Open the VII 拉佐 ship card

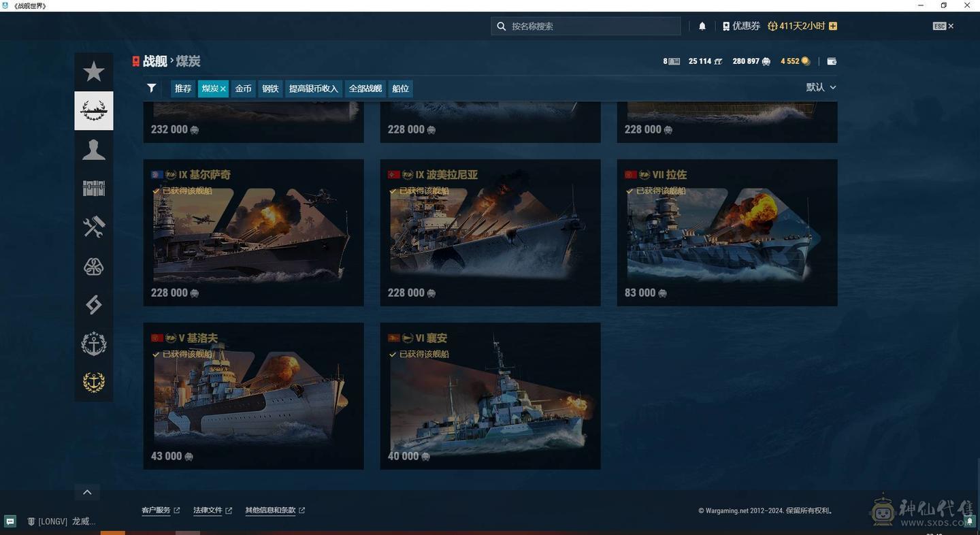tap(727, 233)
